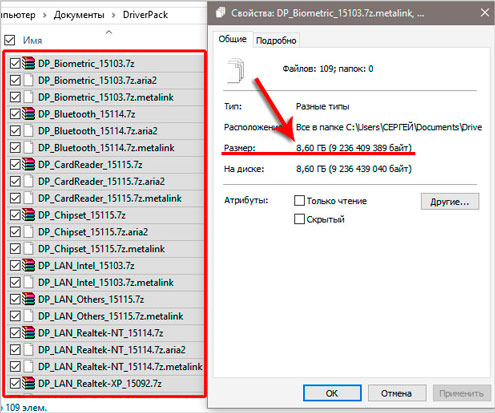495x413 pixels.
Task: Open the Другие... attributes dialog
Action: [x=450, y=202]
